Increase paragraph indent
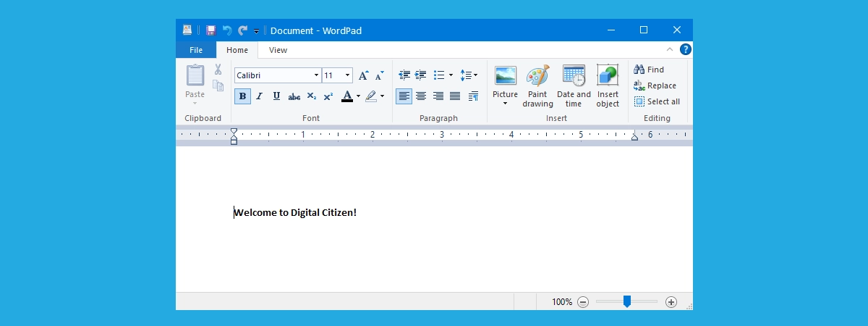 point(420,75)
